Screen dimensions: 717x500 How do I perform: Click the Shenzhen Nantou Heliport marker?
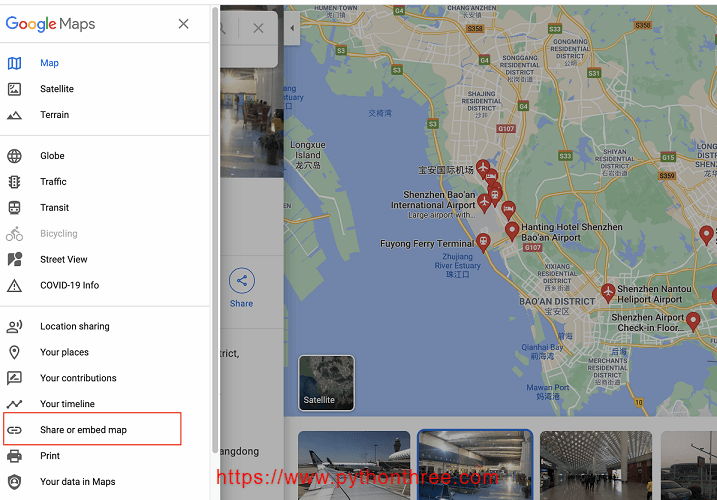[x=608, y=293]
